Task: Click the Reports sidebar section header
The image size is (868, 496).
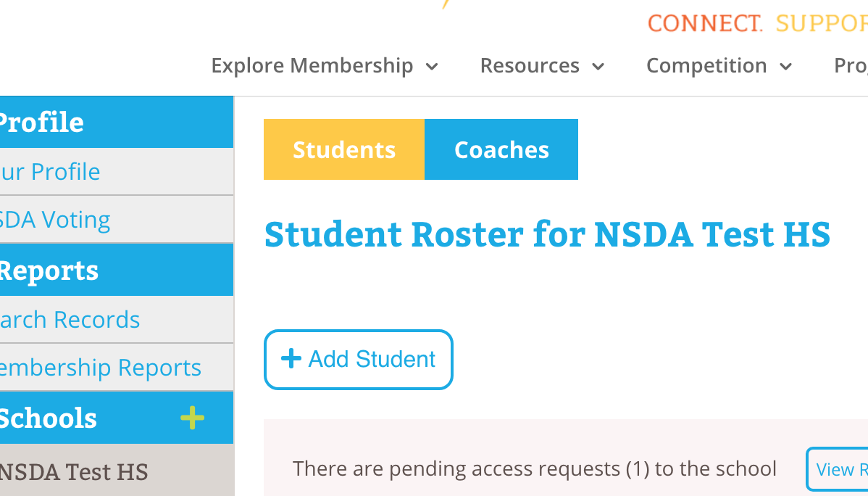Action: [48, 270]
